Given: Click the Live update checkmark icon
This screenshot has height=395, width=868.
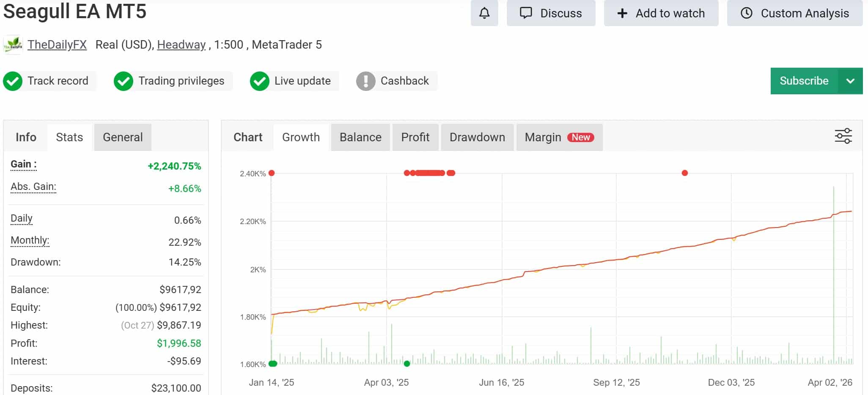Looking at the screenshot, I should click(260, 81).
